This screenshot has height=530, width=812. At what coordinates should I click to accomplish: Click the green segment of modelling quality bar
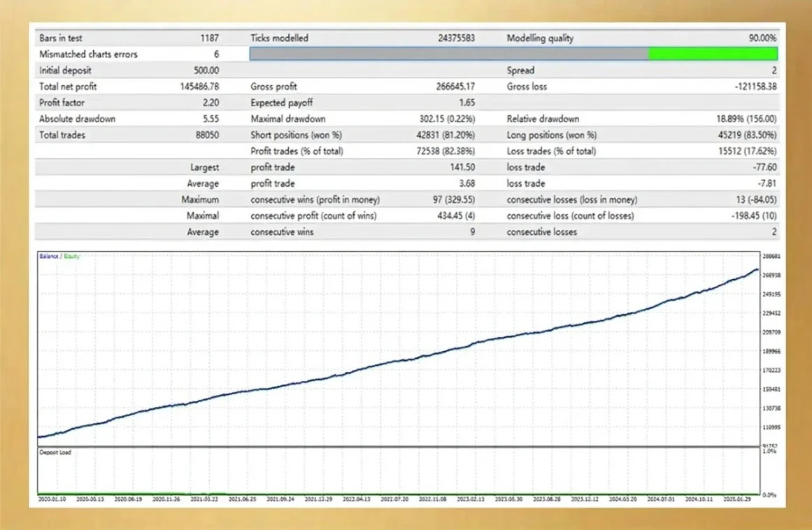(x=713, y=55)
